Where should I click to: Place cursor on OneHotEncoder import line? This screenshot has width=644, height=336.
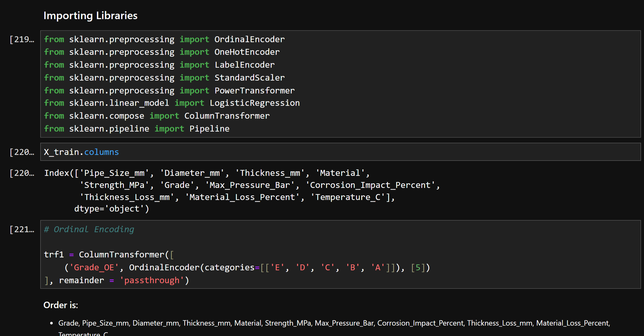(161, 52)
